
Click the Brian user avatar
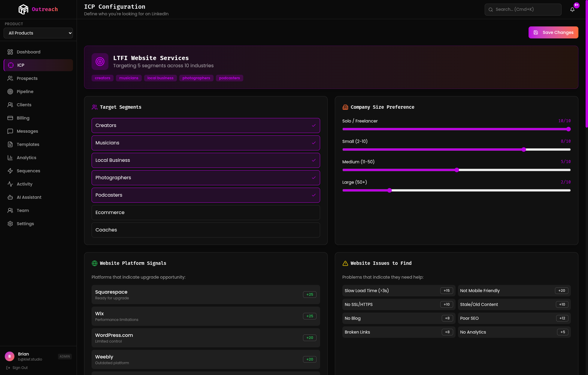pos(10,356)
